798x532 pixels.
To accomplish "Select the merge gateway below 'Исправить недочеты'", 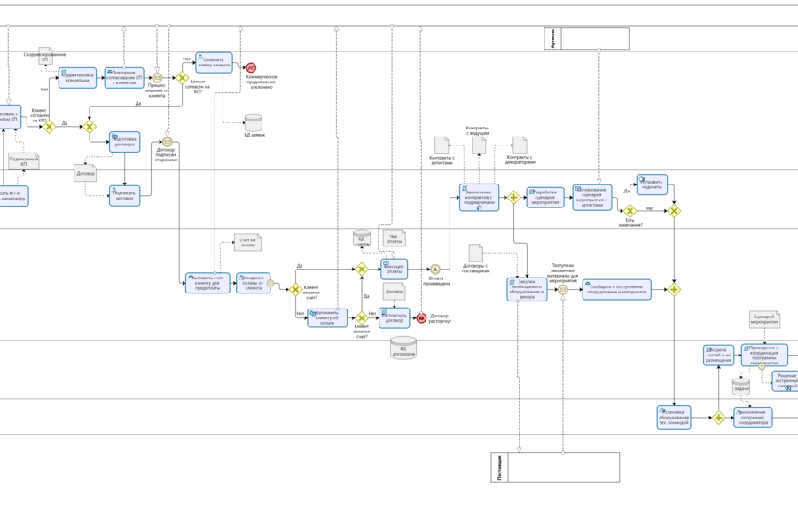I will pos(674,211).
